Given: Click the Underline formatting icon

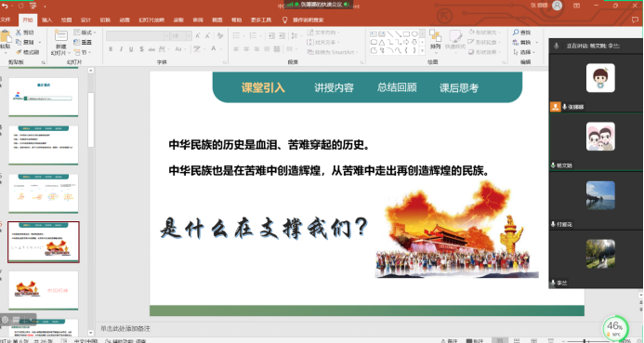Looking at the screenshot, I should tap(131, 49).
